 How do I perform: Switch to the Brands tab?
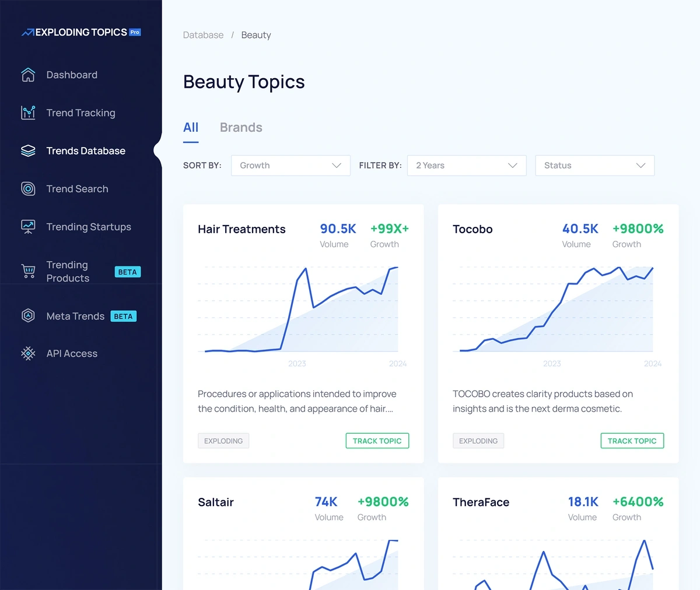pos(241,128)
